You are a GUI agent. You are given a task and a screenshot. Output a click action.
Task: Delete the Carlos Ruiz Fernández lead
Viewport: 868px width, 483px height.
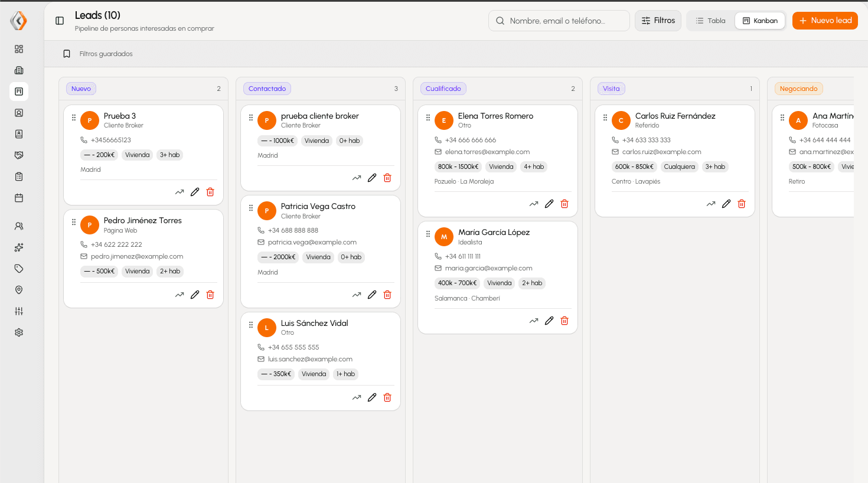742,204
